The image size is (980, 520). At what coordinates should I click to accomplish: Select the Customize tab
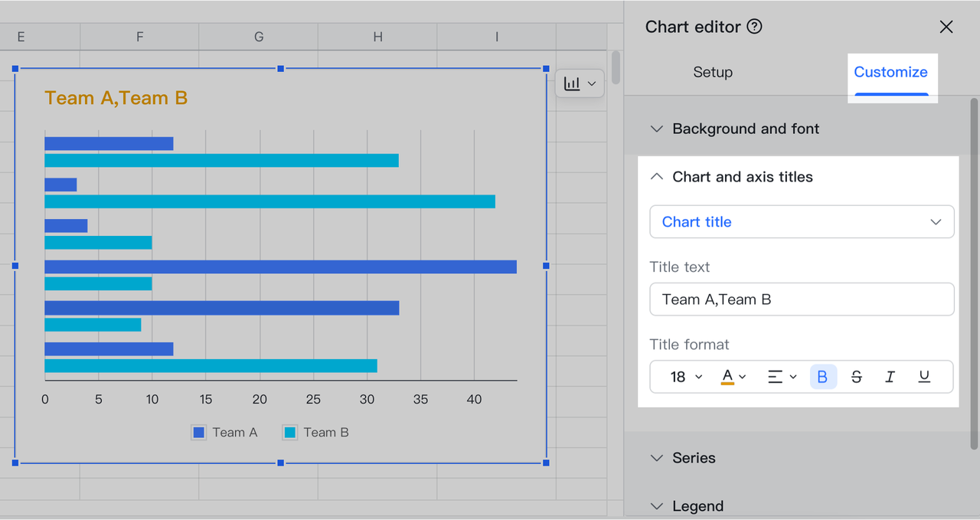pyautogui.click(x=891, y=72)
